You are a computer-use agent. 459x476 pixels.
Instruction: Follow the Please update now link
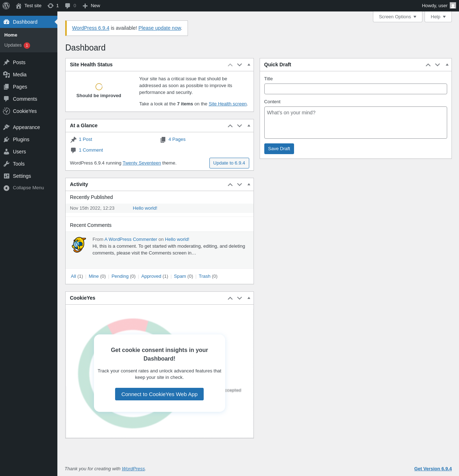point(160,28)
